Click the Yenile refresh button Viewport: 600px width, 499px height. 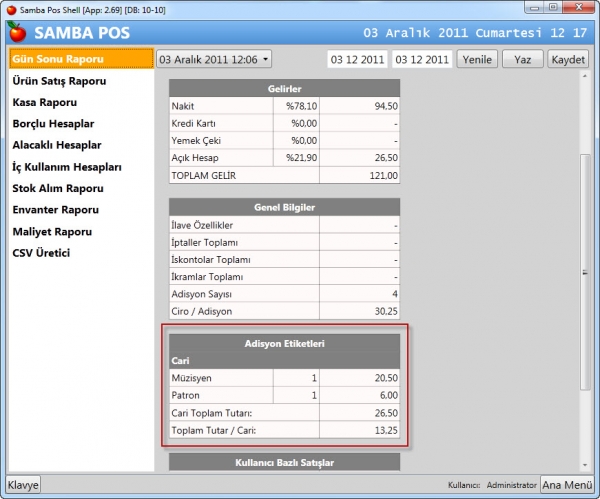pos(477,59)
